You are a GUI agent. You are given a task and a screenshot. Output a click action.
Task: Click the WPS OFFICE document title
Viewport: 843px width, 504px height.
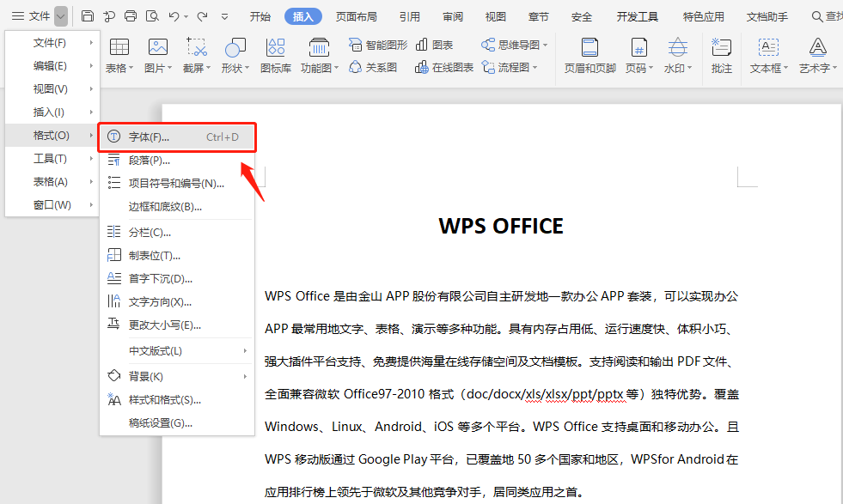click(x=501, y=226)
